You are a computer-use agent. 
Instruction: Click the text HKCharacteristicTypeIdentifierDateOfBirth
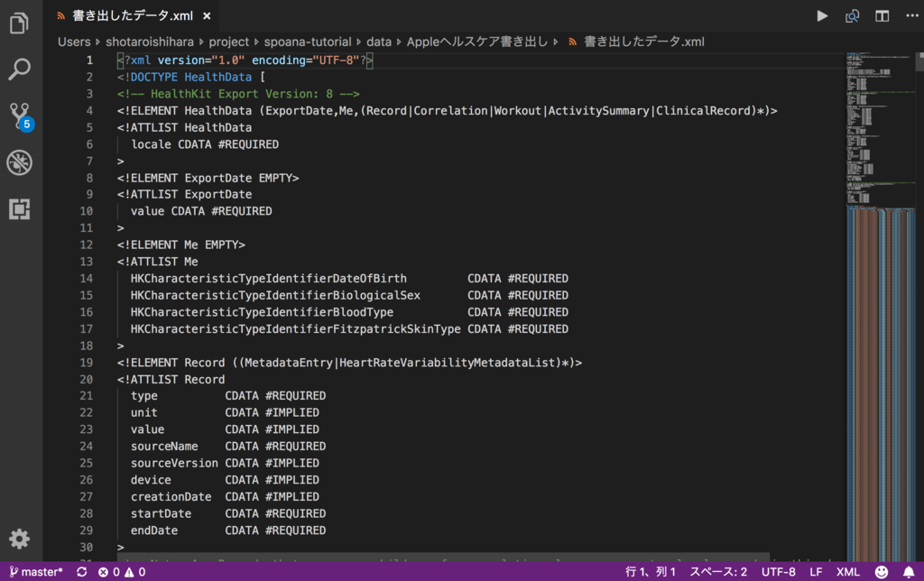269,278
